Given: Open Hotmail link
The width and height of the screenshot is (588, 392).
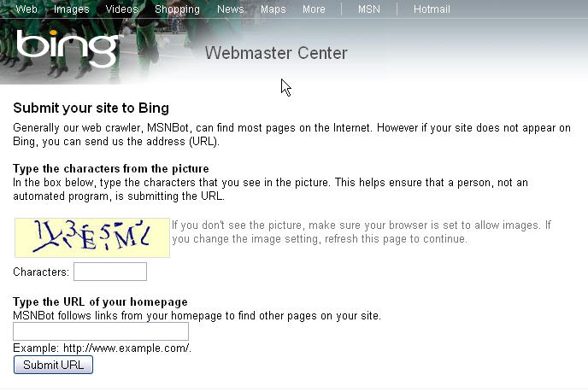Looking at the screenshot, I should click(432, 9).
